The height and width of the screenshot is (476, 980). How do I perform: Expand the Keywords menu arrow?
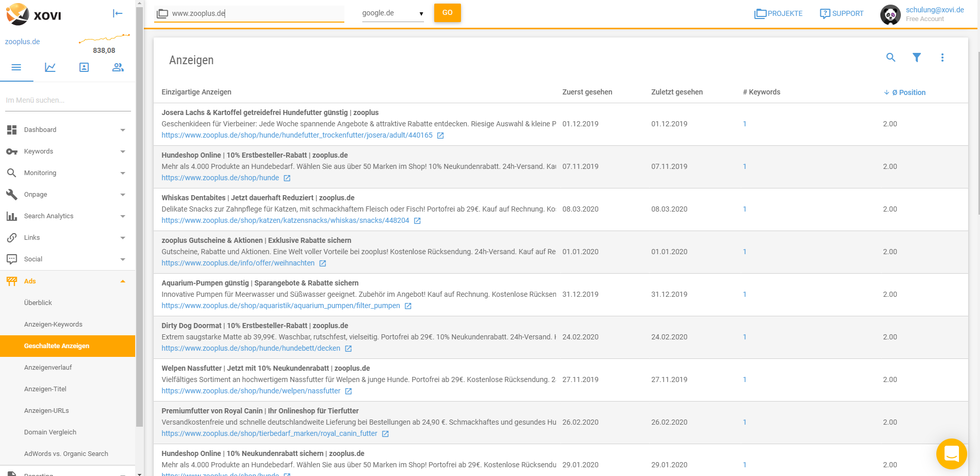[x=123, y=151]
